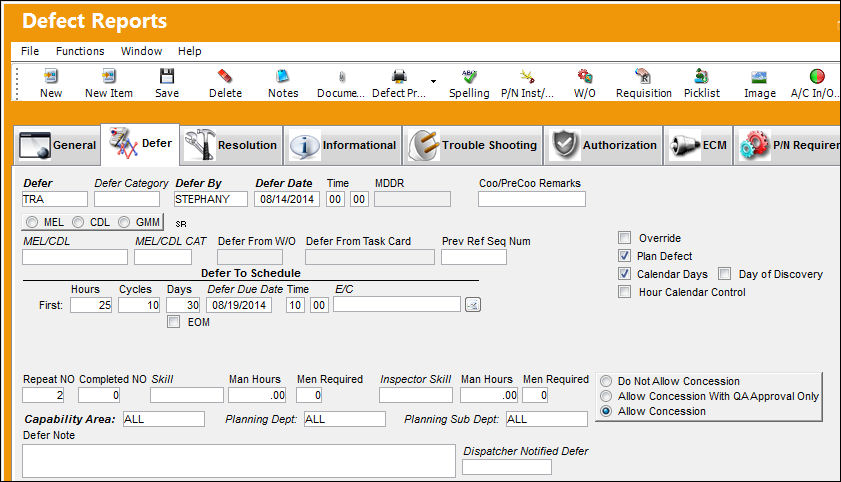Image resolution: width=841 pixels, height=482 pixels.
Task: Click the Defer Note text area
Action: [239, 461]
